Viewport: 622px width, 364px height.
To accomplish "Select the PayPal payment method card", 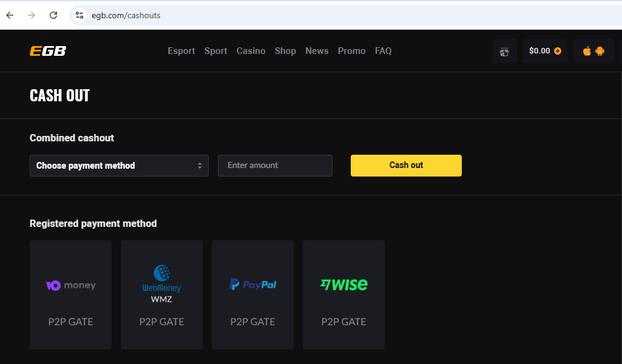I will point(252,295).
